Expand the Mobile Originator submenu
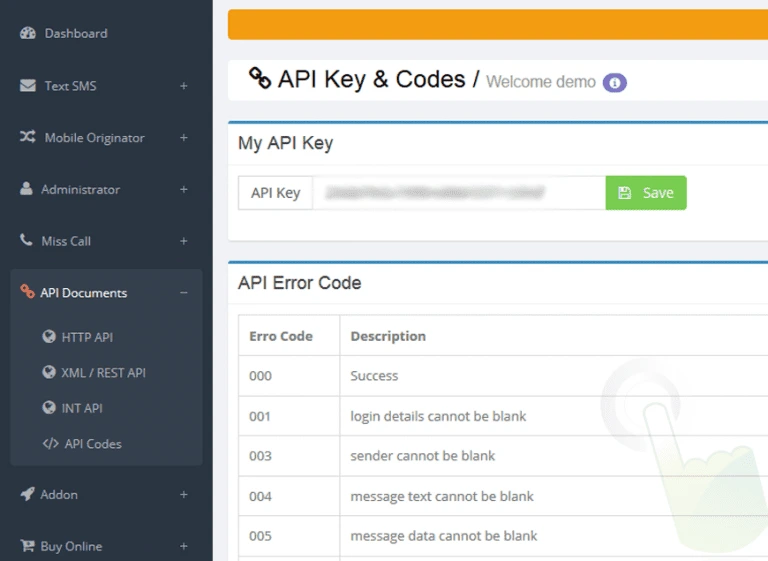 pos(183,138)
